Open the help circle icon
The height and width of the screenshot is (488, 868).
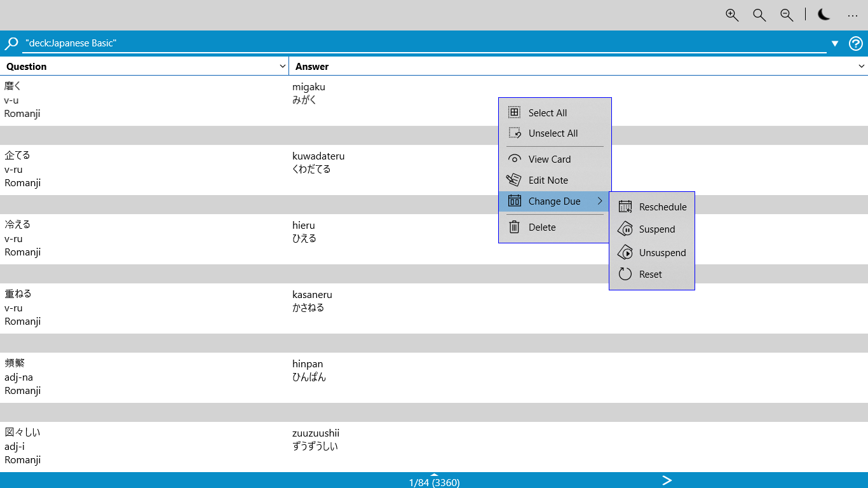point(855,43)
